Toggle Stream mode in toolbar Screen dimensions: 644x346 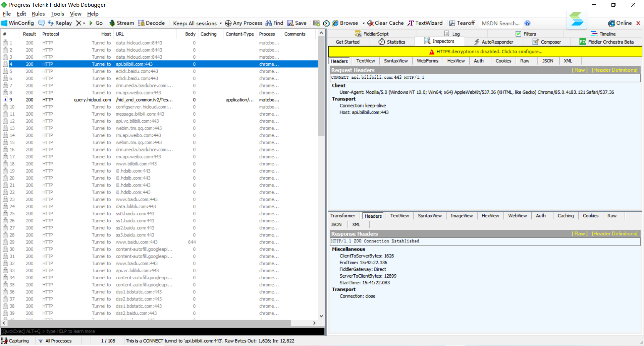pos(122,23)
